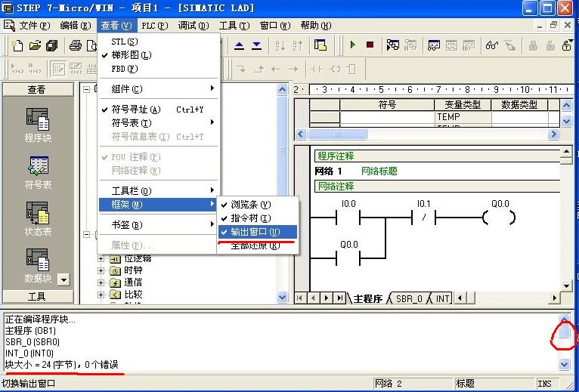Draw a line down with arrow icon
579x392 pixels.
[241, 69]
